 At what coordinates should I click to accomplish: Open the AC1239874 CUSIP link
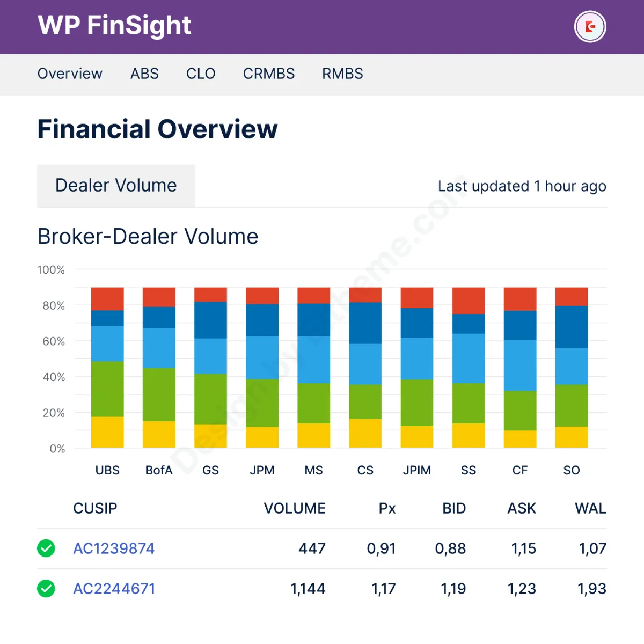tap(114, 548)
